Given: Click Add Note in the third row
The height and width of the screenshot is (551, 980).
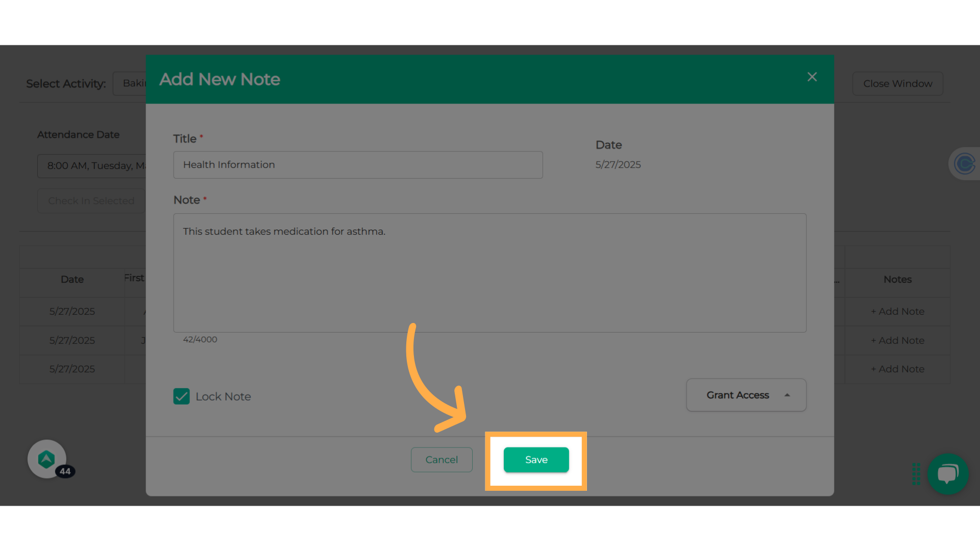Looking at the screenshot, I should pyautogui.click(x=897, y=369).
